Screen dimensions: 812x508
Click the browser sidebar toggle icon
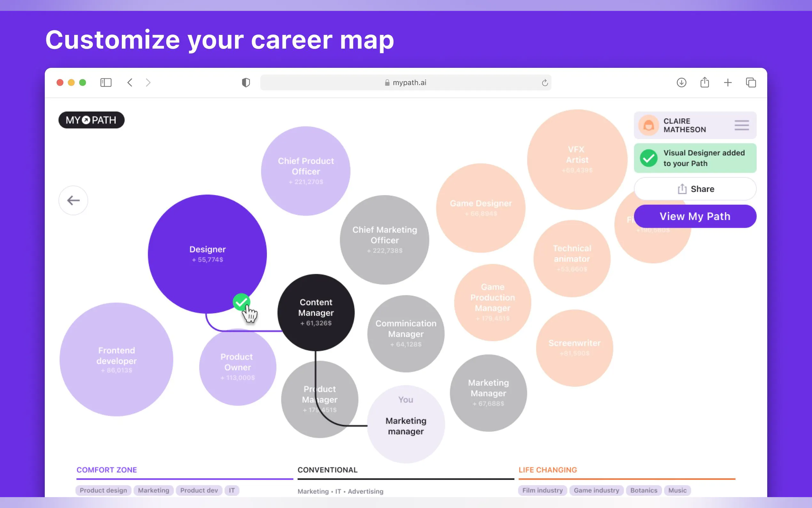(106, 82)
